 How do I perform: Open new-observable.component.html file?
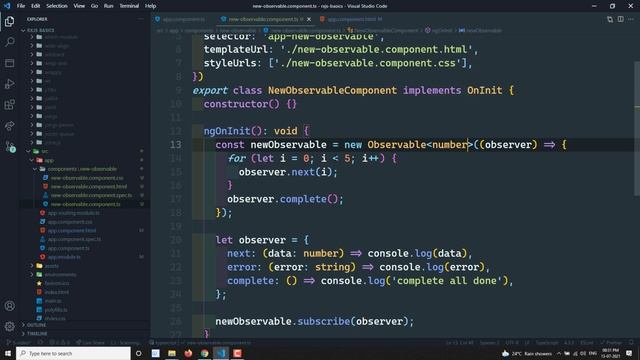(x=89, y=187)
